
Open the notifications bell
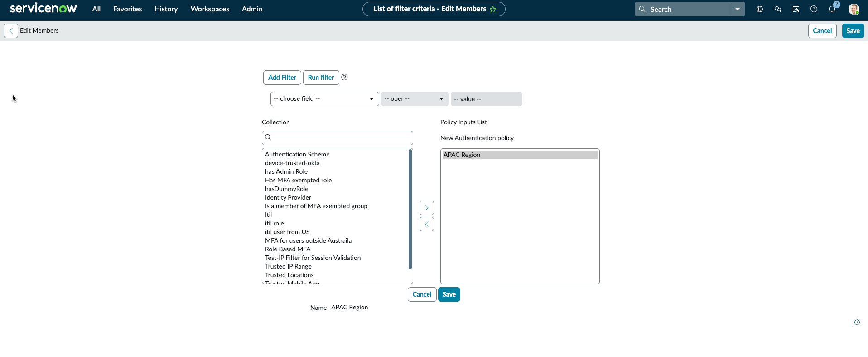(832, 9)
